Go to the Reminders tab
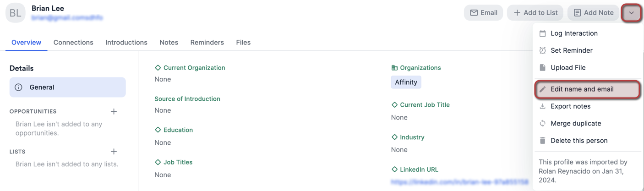Image resolution: width=644 pixels, height=191 pixels. coord(207,43)
